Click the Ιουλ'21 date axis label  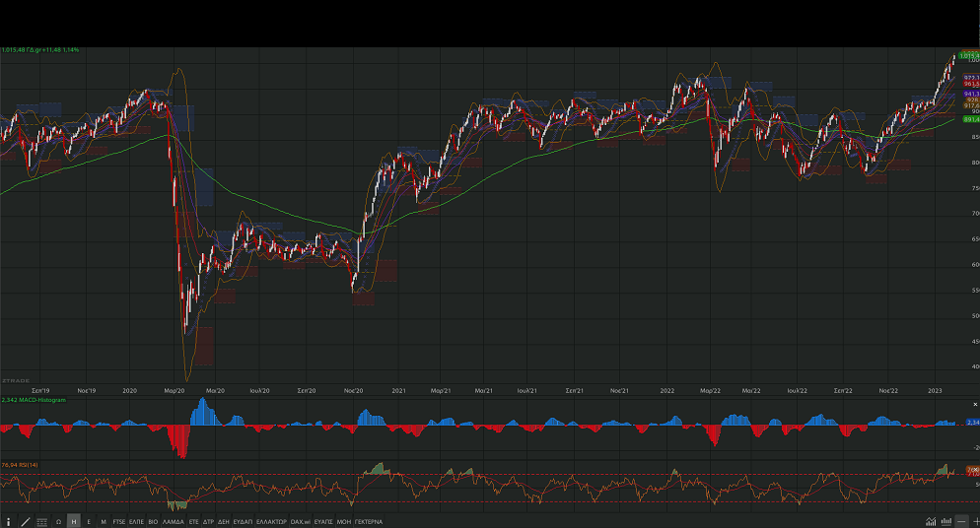tap(526, 391)
